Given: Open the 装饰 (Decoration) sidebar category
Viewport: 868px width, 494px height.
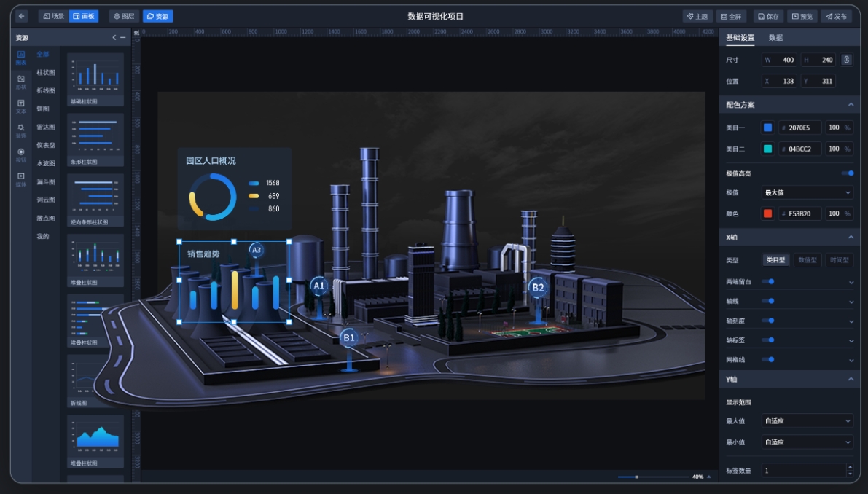Looking at the screenshot, I should (21, 130).
